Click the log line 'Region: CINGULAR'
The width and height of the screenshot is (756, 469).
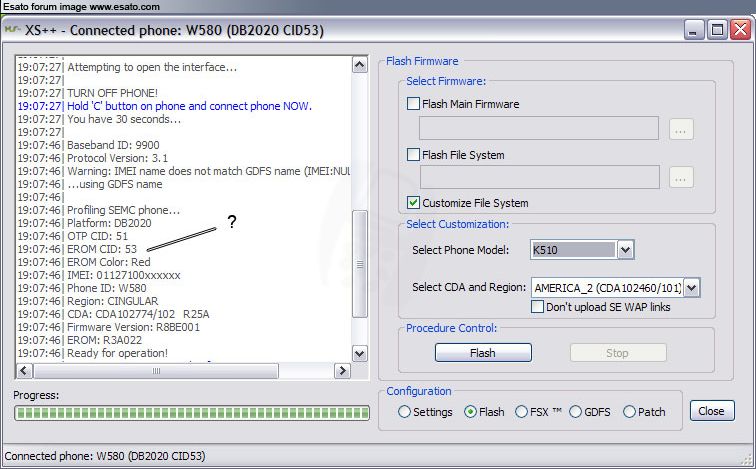[113, 301]
